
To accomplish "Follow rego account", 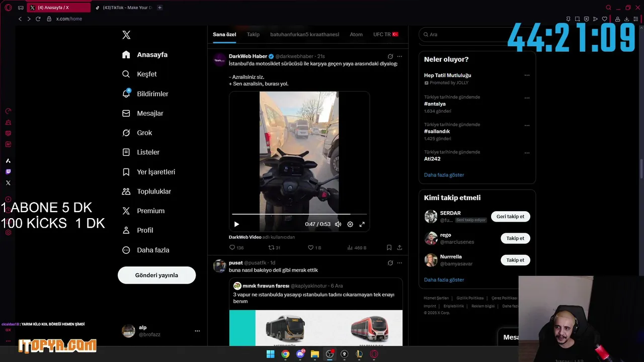I will pos(515,238).
